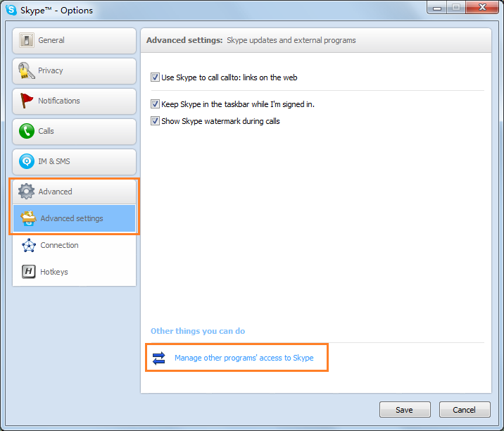
Task: Open the Privacy options section
Action: (74, 70)
